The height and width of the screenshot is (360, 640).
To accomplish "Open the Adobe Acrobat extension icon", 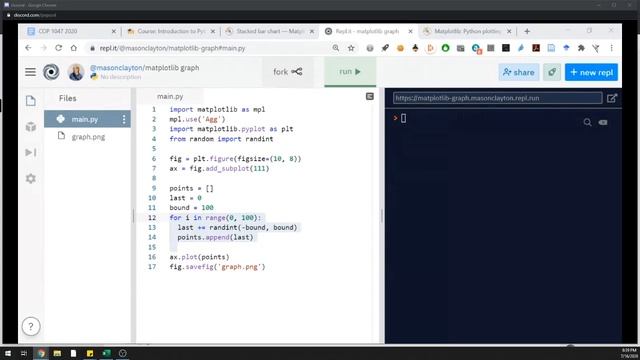I will [536, 48].
